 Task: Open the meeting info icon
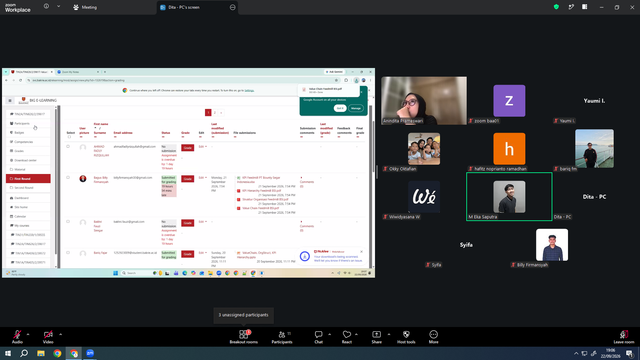coord(46,7)
